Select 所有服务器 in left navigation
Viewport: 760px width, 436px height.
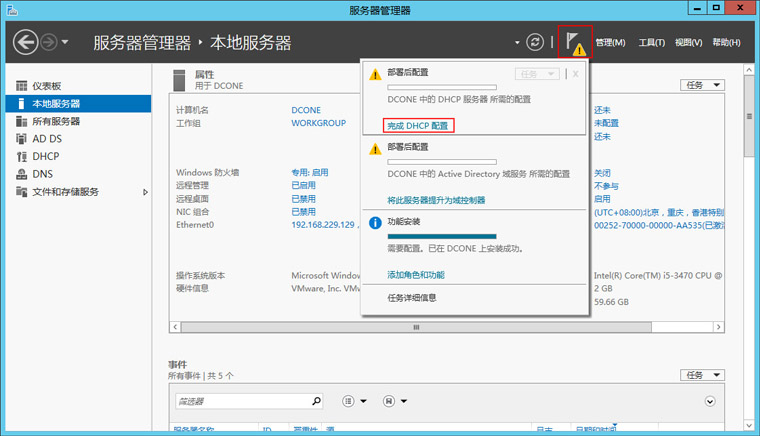point(55,121)
